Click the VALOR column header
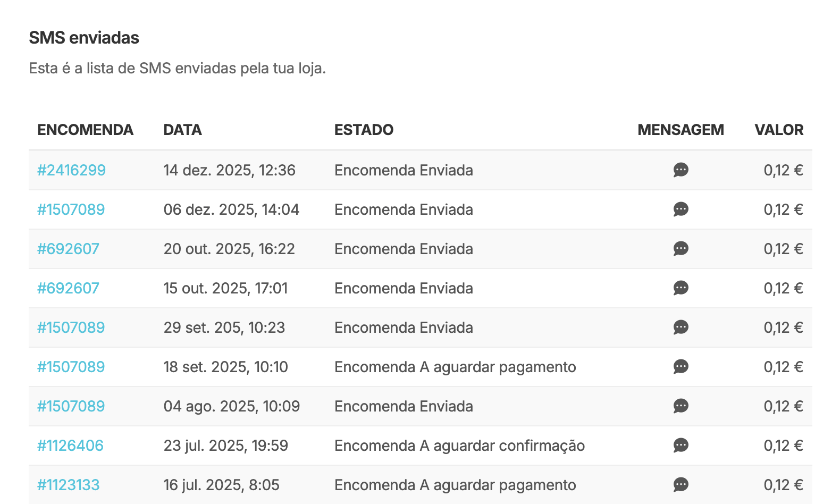The width and height of the screenshot is (840, 504). pyautogui.click(x=779, y=130)
